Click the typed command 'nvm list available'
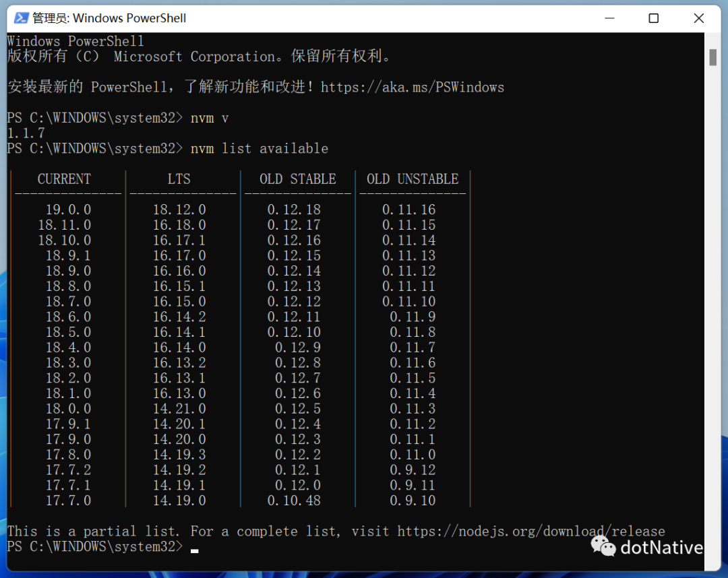Image resolution: width=728 pixels, height=578 pixels. pyautogui.click(x=260, y=148)
